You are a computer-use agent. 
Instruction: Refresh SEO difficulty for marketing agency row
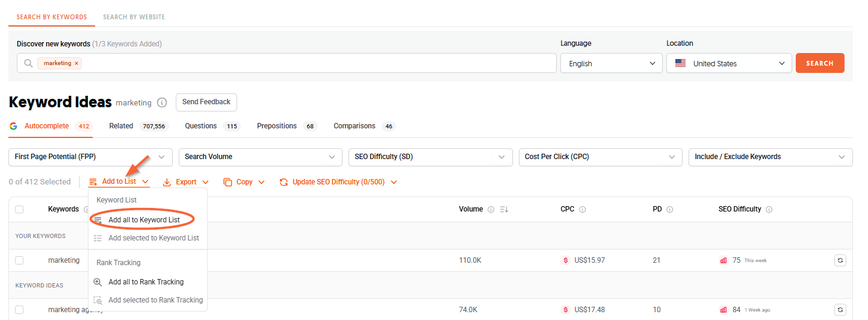click(x=841, y=310)
